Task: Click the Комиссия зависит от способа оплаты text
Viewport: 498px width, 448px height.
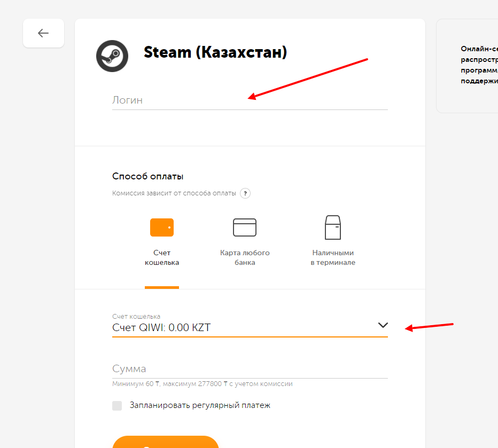Action: [x=174, y=193]
